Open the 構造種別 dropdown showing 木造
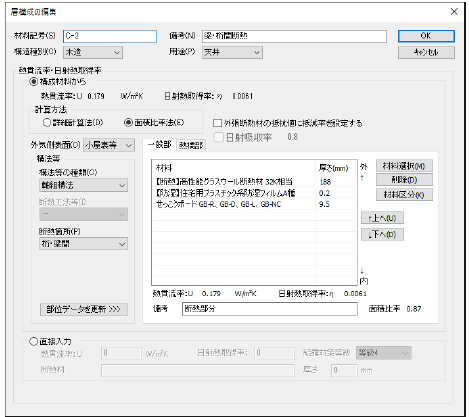 coord(93,52)
